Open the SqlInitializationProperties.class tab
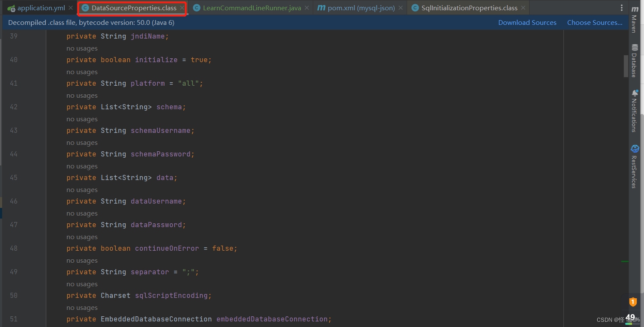644x327 pixels. click(469, 8)
